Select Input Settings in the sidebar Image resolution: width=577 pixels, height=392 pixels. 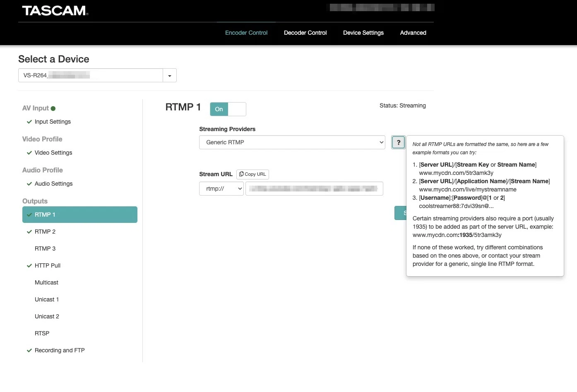pos(53,122)
